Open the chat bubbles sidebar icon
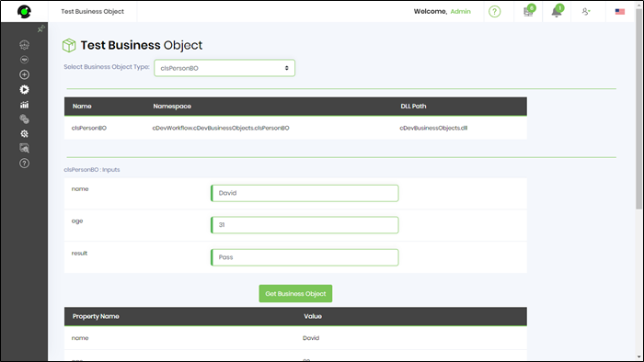644x362 pixels. click(24, 119)
